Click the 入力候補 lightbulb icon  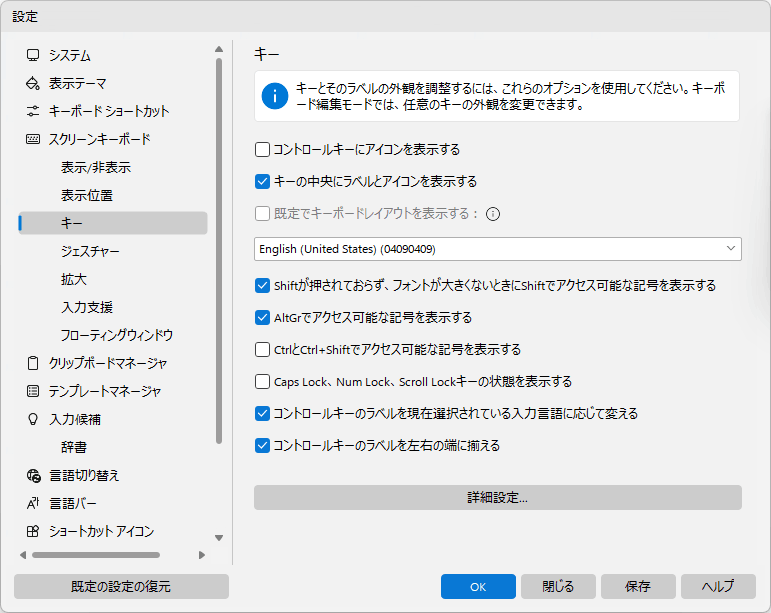click(33, 419)
